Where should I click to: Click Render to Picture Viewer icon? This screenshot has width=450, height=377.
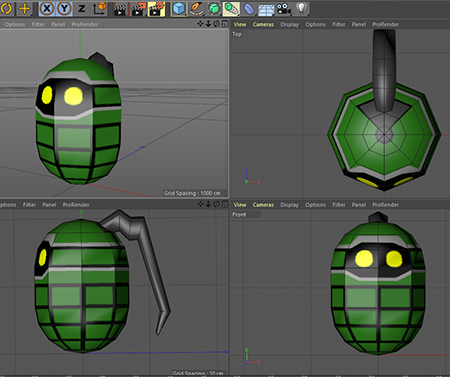tap(139, 9)
